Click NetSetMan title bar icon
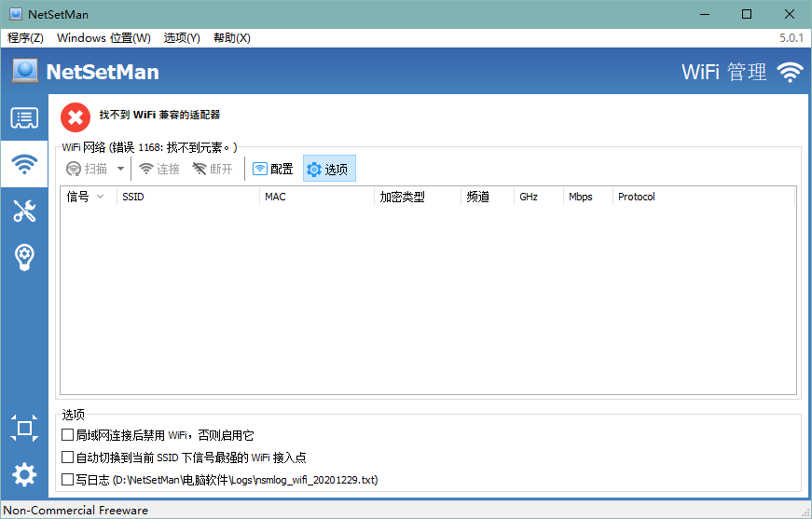Viewport: 812px width, 519px height. point(16,14)
